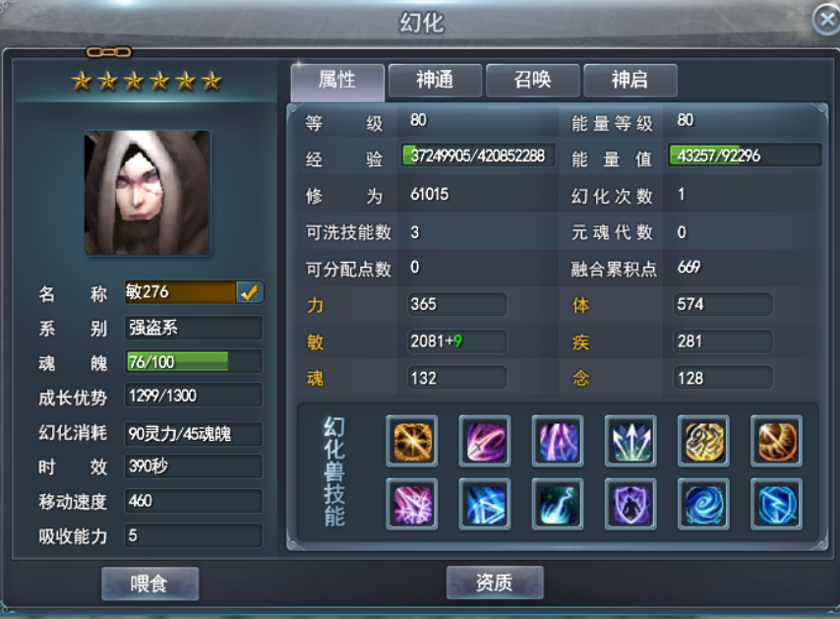Select the blue swirling vortex skill icon
This screenshot has height=619, width=840.
[x=703, y=505]
